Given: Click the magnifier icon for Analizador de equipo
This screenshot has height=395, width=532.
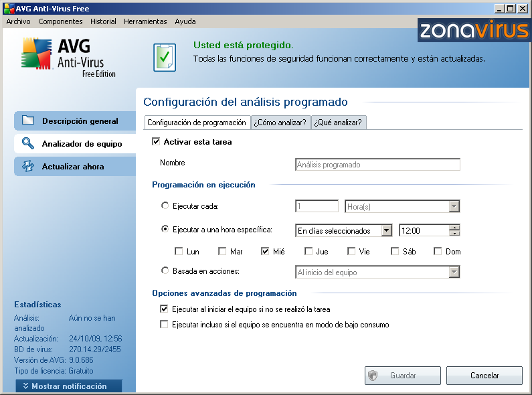Looking at the screenshot, I should 27,143.
